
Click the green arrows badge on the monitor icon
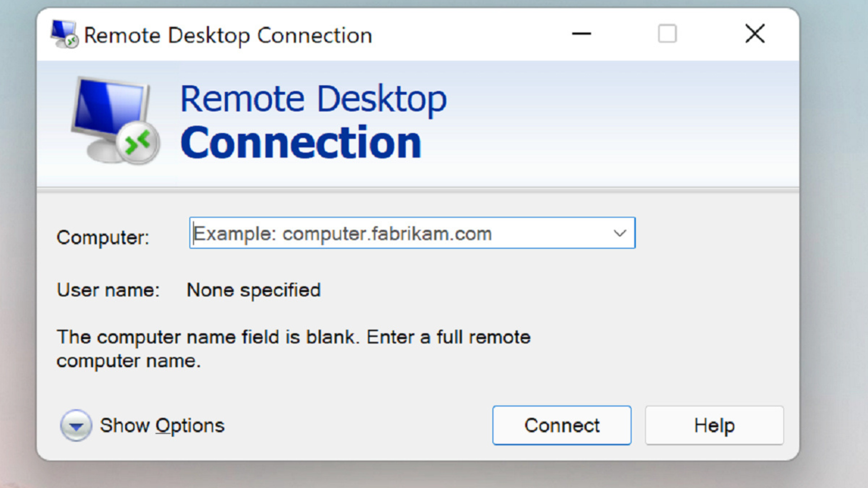[x=138, y=144]
